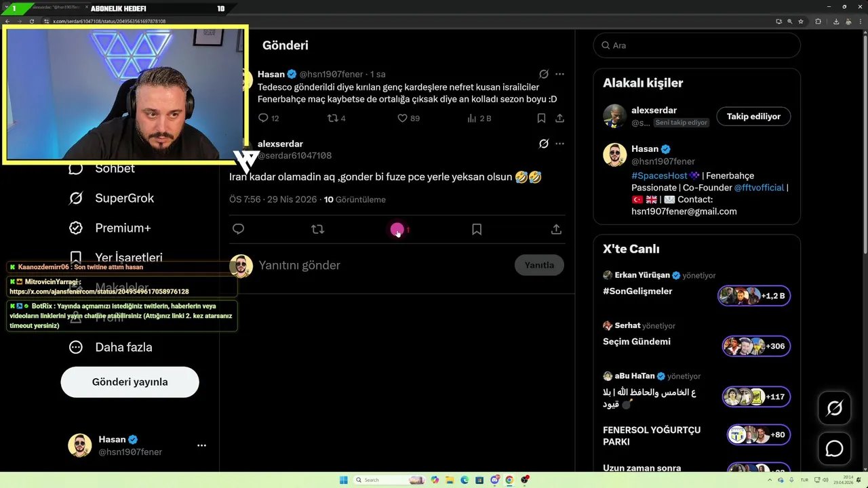868x488 pixels.
Task: Open three-dot menu on alexserdar's post
Action: click(x=559, y=144)
